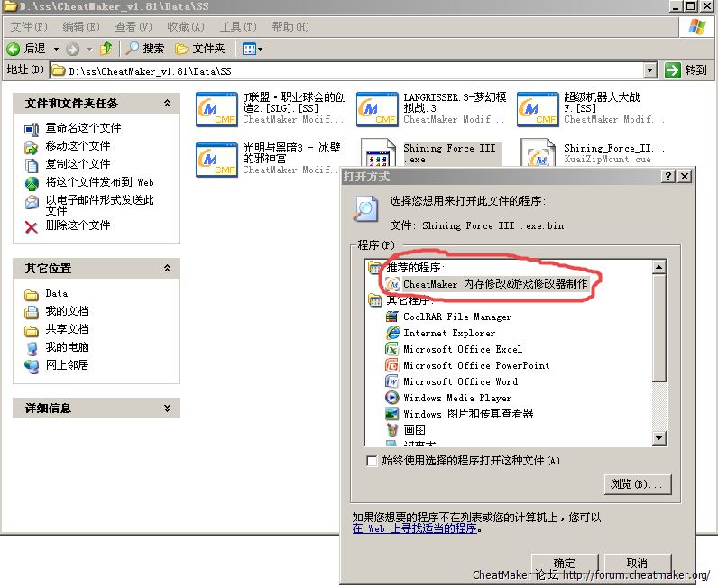Open the 查看(V) menu
The width and height of the screenshot is (718, 588).
point(133,27)
